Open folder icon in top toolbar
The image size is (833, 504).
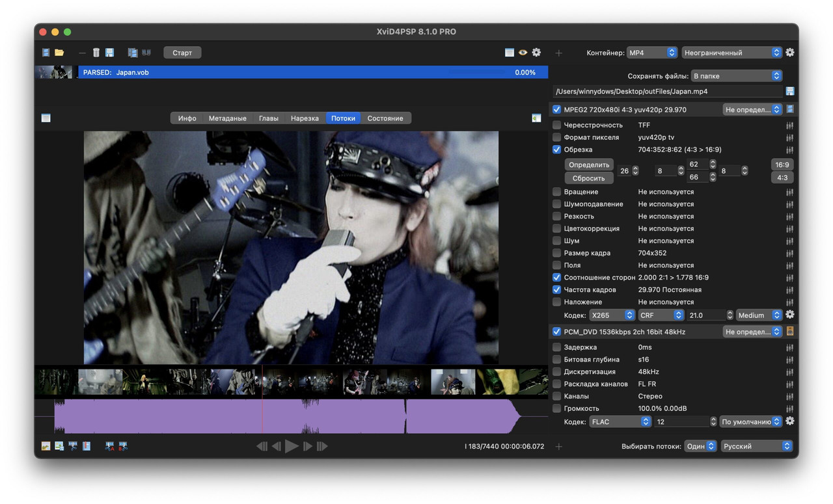59,53
